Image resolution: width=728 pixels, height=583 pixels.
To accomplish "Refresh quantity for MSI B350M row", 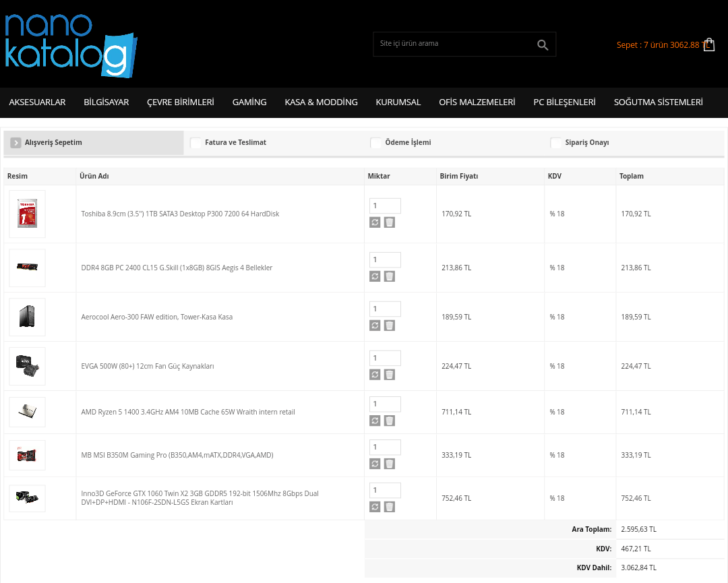I will click(x=375, y=464).
